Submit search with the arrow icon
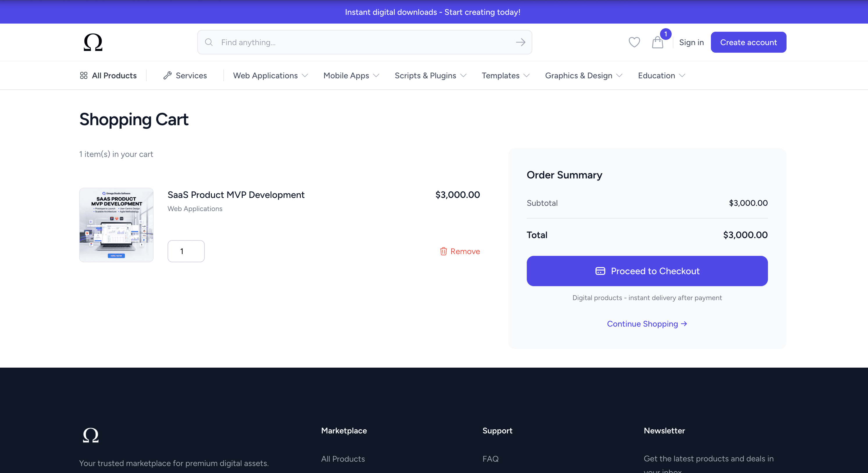Viewport: 868px width, 473px height. [x=520, y=42]
